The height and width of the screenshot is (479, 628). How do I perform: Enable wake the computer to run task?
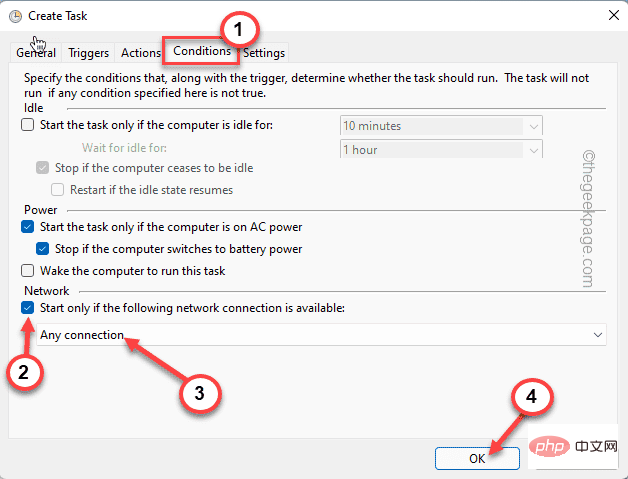27,271
